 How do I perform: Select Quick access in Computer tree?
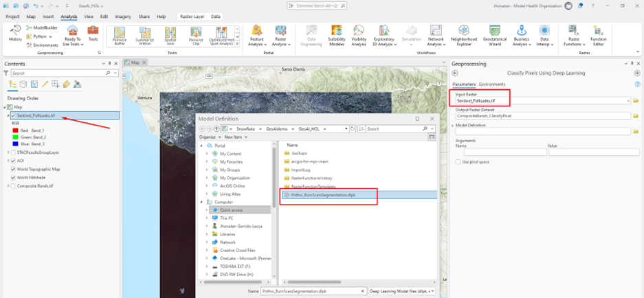(231, 209)
